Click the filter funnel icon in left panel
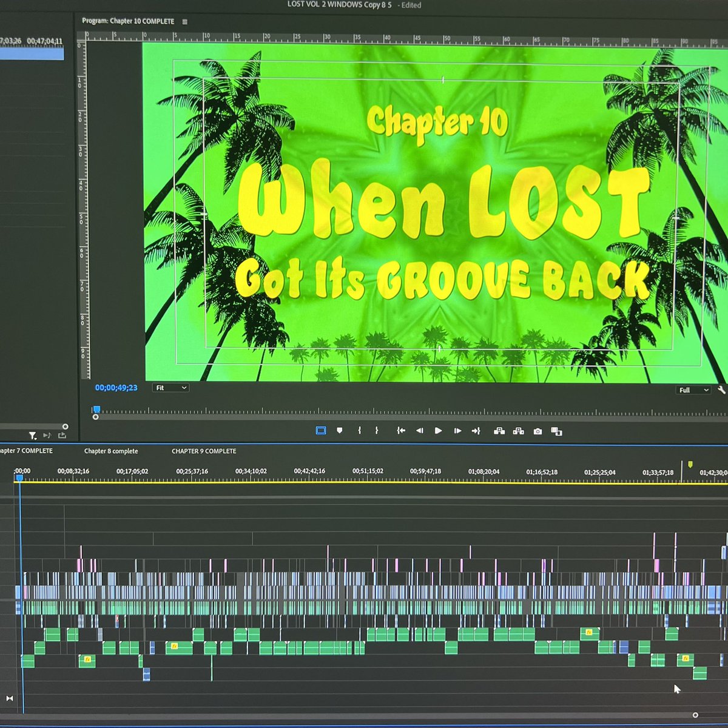 tap(33, 436)
